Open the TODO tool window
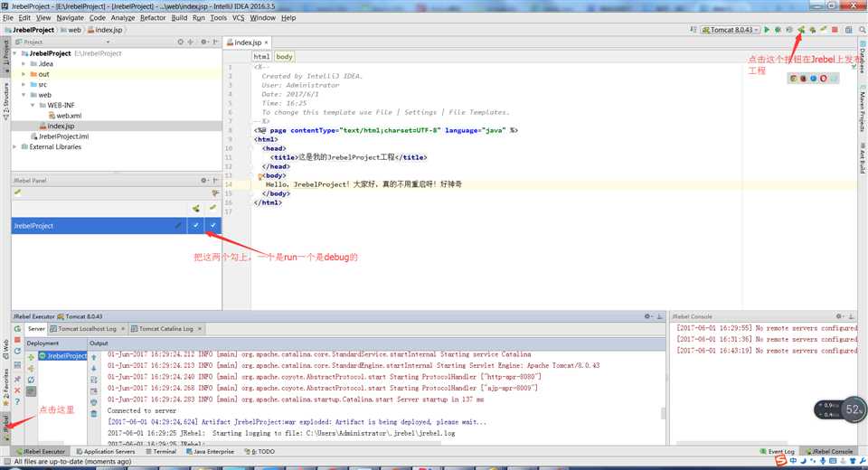 coord(259,452)
